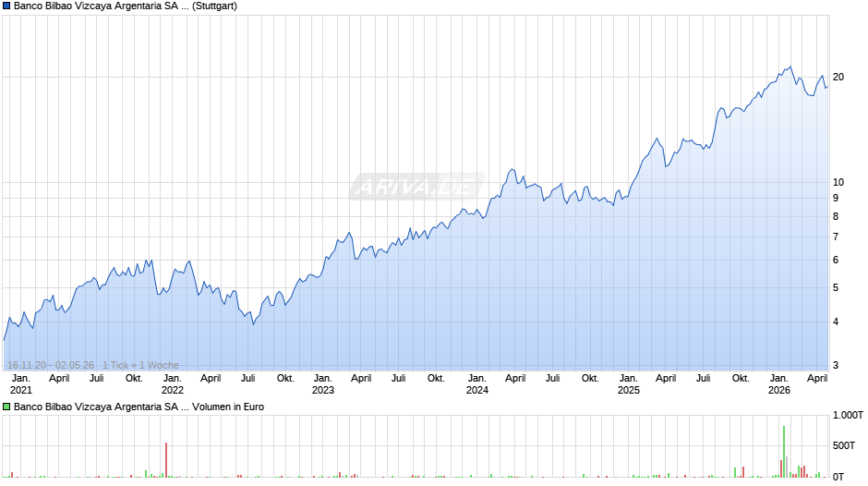Click the price axis label '8'
The width and height of the screenshot is (868, 486).
point(836,217)
